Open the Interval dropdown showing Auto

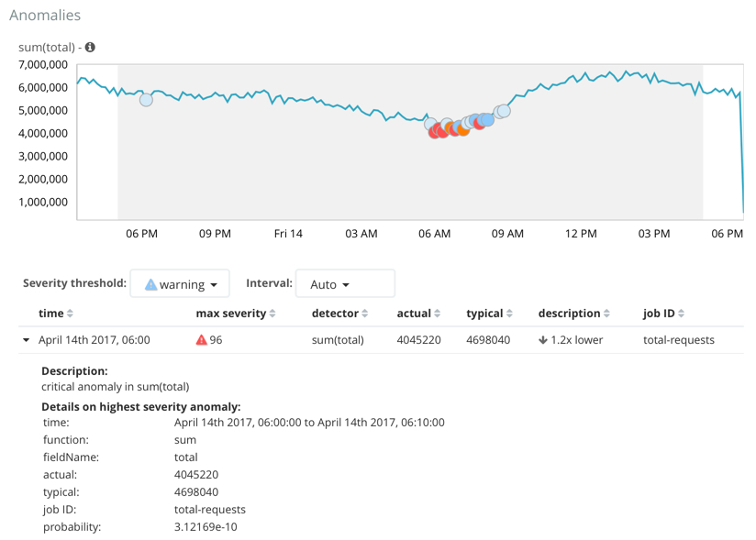click(x=345, y=283)
